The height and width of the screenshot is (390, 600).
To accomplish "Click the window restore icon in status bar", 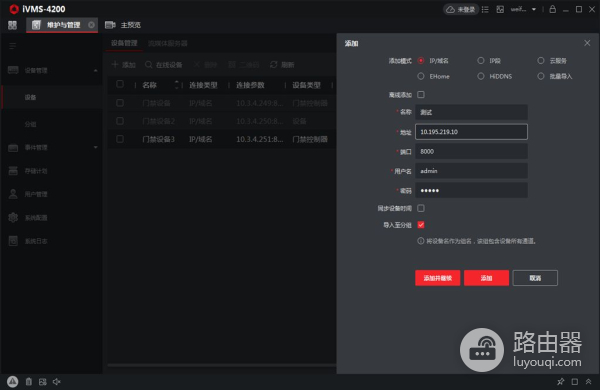I will pyautogui.click(x=574, y=382).
